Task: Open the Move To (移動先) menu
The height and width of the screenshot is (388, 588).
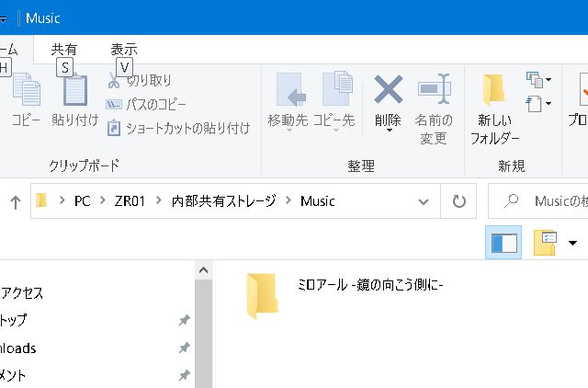Action: point(288,101)
